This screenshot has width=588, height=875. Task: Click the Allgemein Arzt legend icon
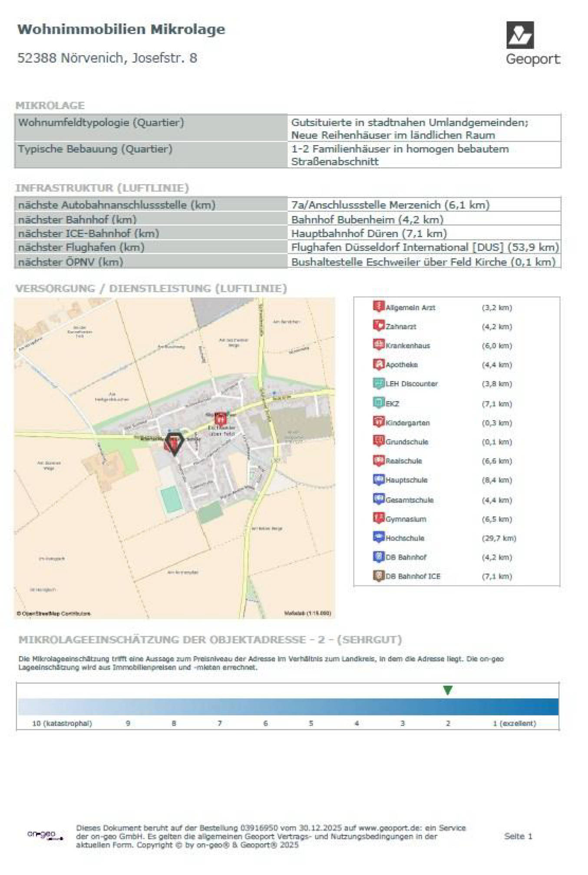pos(379,306)
